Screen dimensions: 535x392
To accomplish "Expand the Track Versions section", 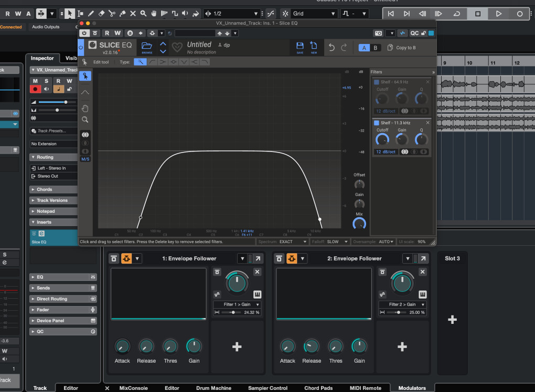I will click(54, 200).
